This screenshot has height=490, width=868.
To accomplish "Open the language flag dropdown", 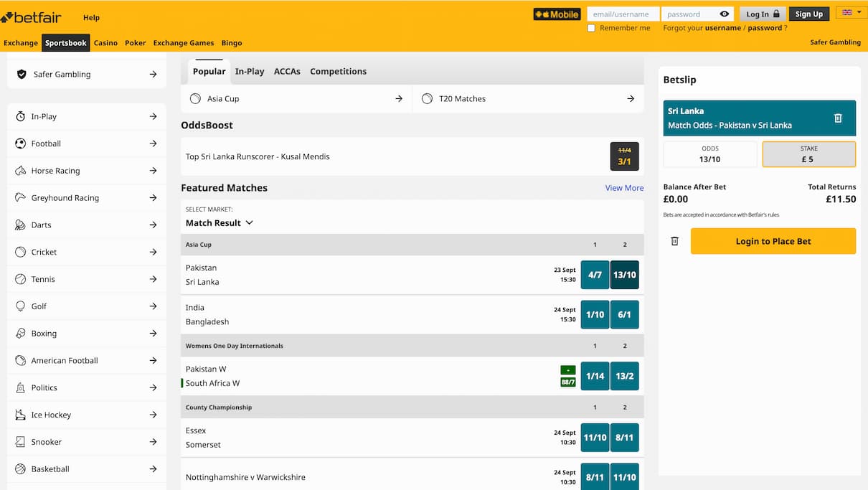I will 852,14.
